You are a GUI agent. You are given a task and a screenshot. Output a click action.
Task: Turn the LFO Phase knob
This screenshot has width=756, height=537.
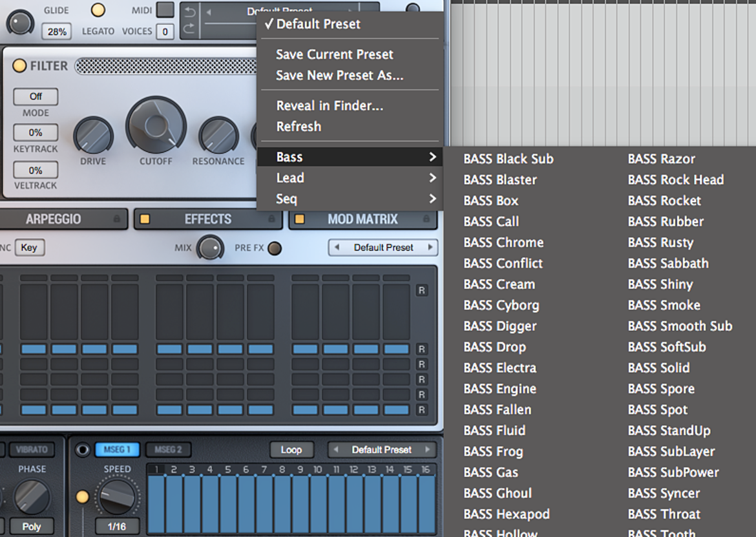tap(32, 497)
